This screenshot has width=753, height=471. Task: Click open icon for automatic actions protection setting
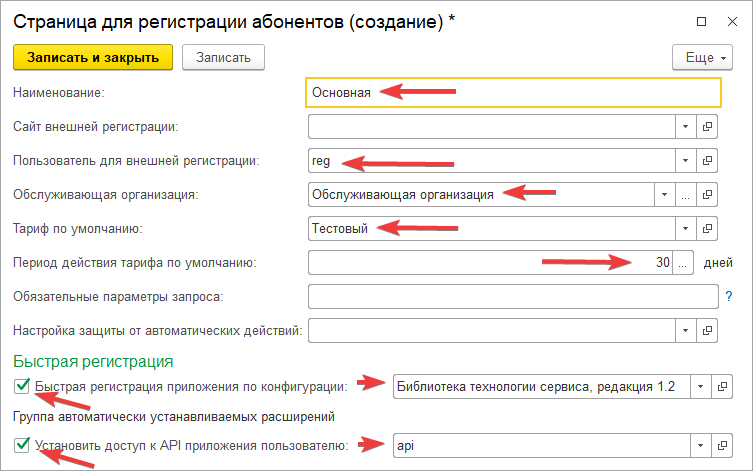click(708, 330)
